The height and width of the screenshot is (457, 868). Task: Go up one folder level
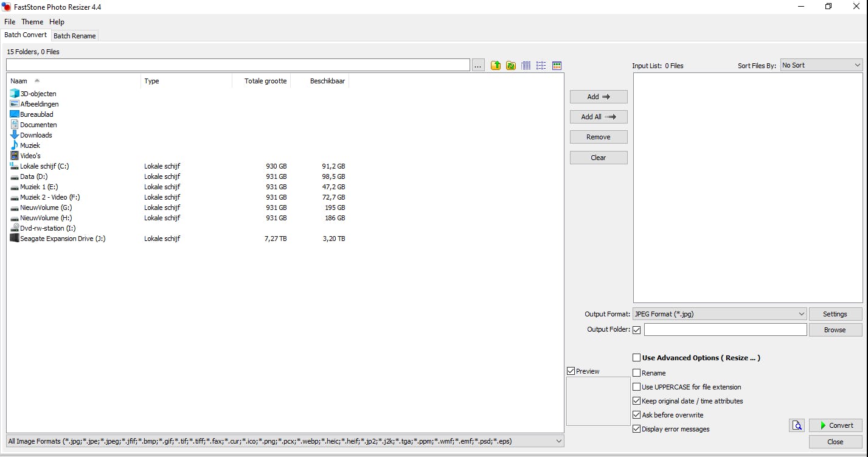pyautogui.click(x=496, y=65)
